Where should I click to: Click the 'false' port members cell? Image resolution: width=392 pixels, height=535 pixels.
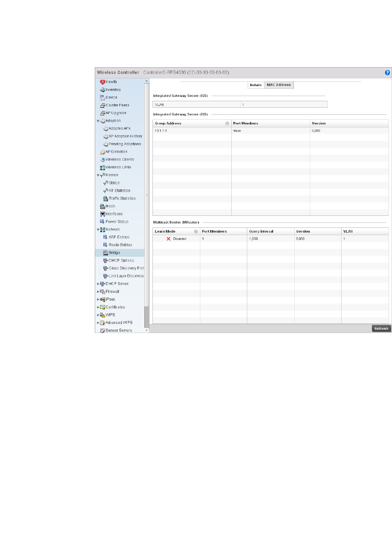[x=271, y=131]
